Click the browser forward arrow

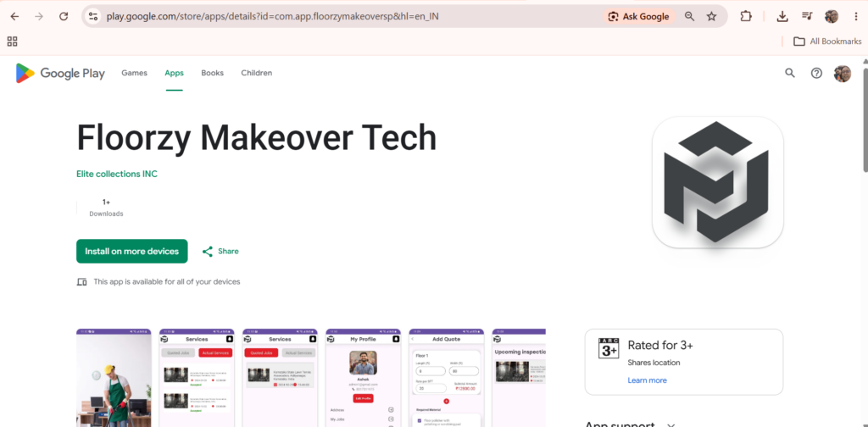[39, 17]
